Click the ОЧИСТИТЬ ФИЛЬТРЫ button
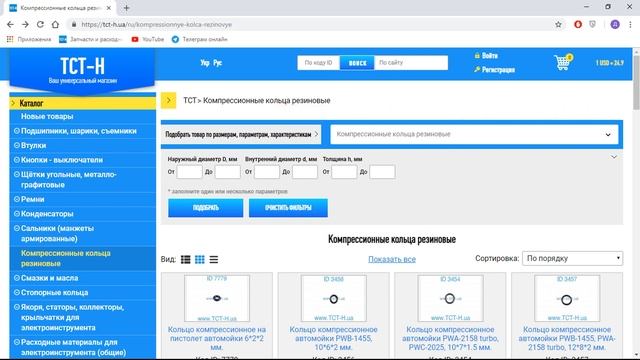This screenshot has height=360, width=640. tap(288, 208)
